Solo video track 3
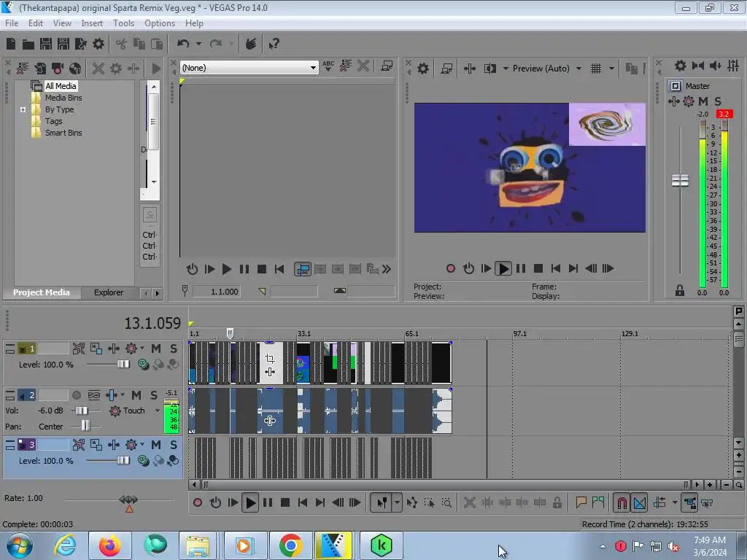 pos(174,445)
